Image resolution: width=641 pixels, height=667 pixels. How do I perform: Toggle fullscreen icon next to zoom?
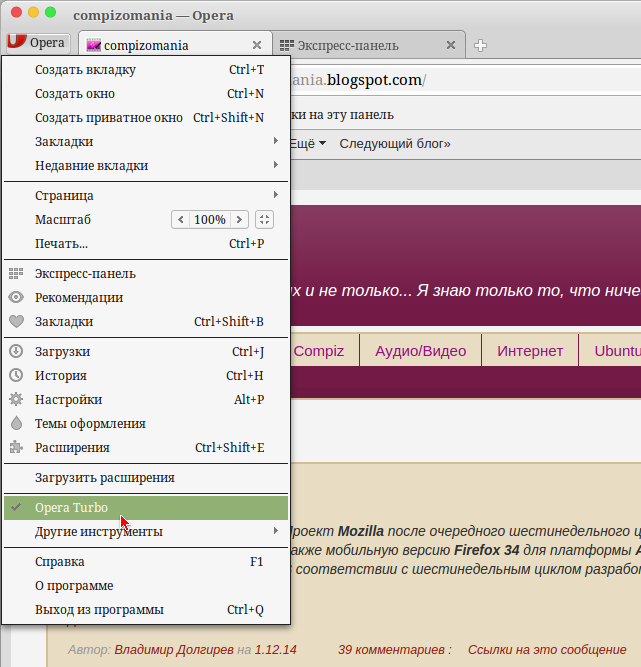[x=264, y=219]
